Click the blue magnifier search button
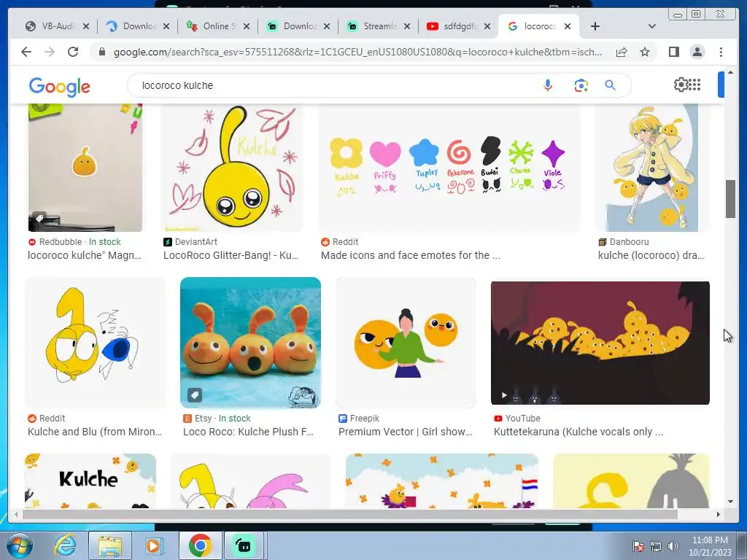Image resolution: width=747 pixels, height=560 pixels. pos(610,85)
